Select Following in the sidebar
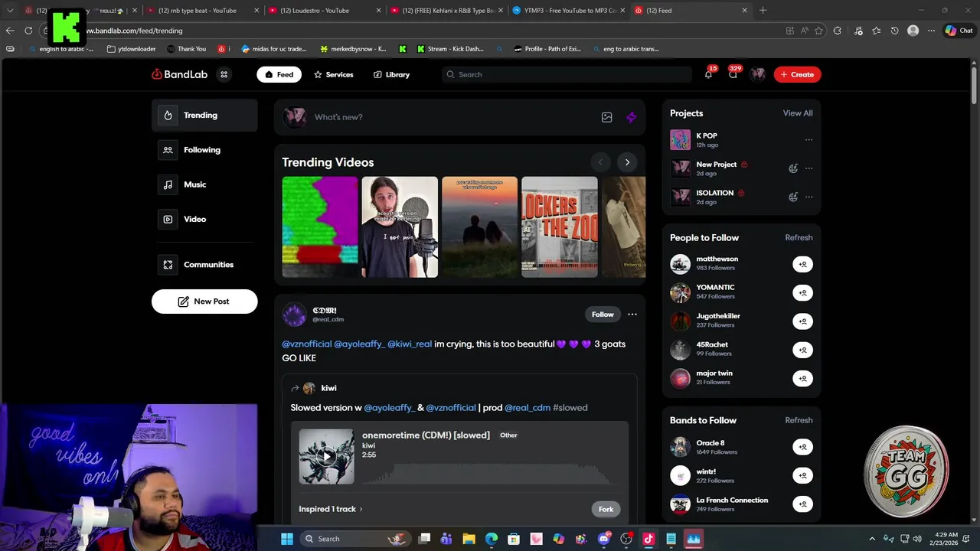This screenshot has width=980, height=551. click(x=204, y=150)
